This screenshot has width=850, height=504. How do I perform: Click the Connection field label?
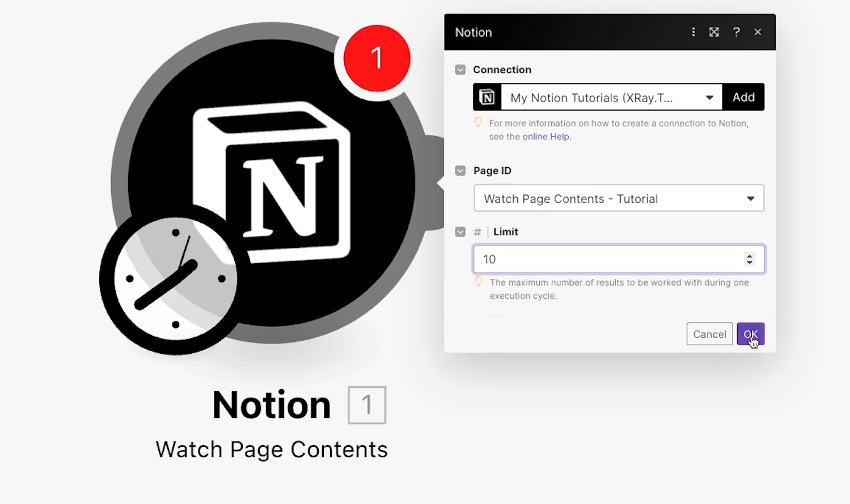click(502, 70)
